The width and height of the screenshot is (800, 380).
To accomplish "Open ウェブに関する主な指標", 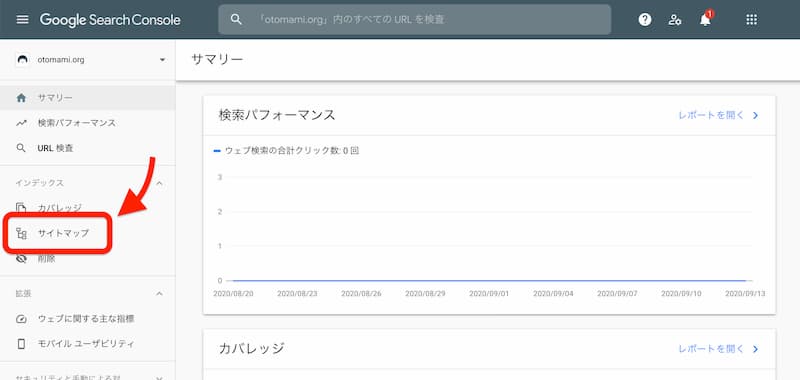I will [87, 319].
